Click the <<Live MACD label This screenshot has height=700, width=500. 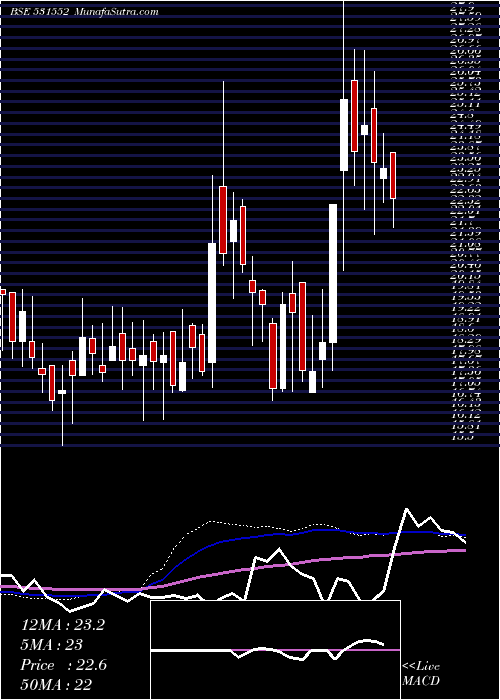click(421, 674)
